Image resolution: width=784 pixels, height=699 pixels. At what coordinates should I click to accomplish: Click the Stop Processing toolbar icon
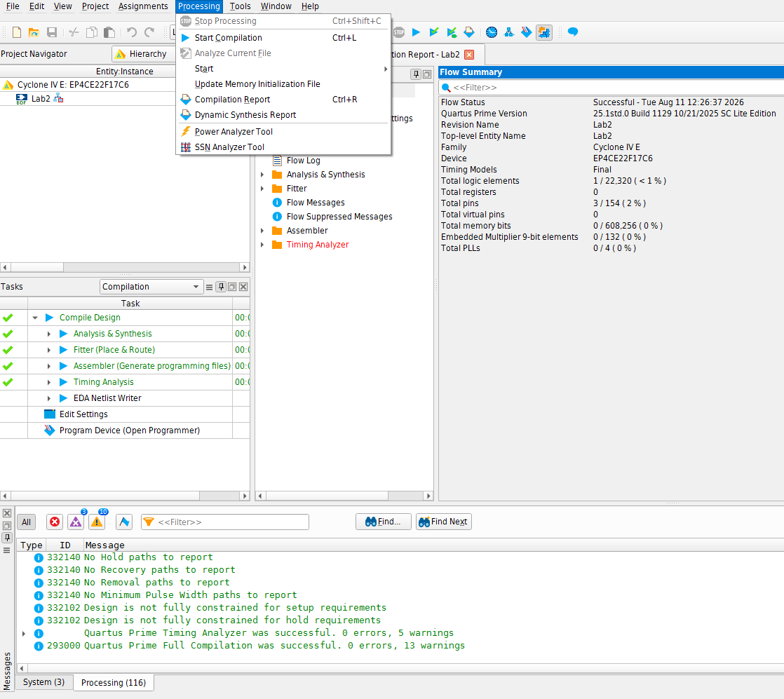point(398,32)
